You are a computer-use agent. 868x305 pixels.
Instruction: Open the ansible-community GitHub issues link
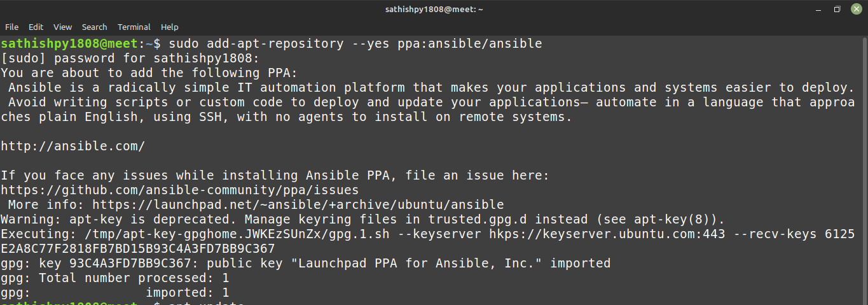click(x=179, y=190)
